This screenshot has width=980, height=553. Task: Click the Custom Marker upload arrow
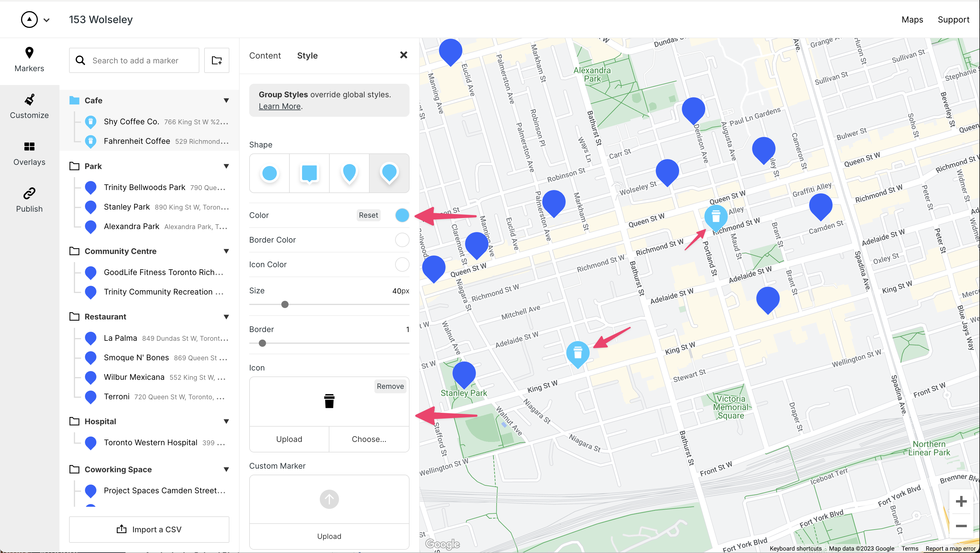(x=329, y=499)
